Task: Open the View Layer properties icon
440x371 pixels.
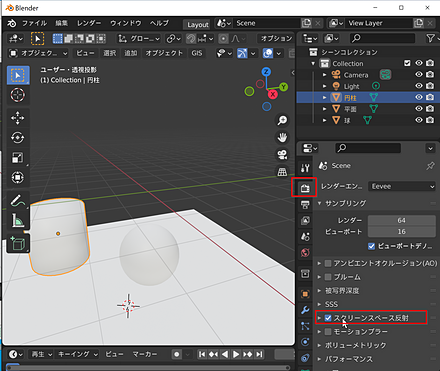Action: click(305, 220)
